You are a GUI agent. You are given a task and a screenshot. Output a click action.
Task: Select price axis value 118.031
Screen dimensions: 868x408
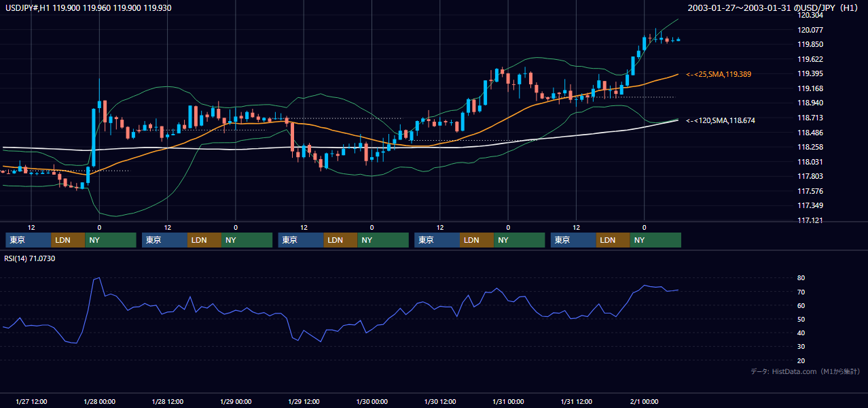pos(812,162)
